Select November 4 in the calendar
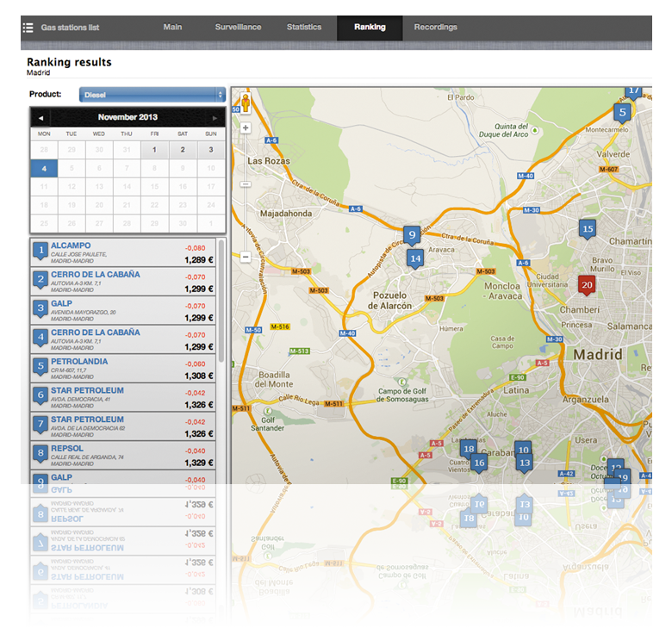The height and width of the screenshot is (634, 672). (x=44, y=168)
